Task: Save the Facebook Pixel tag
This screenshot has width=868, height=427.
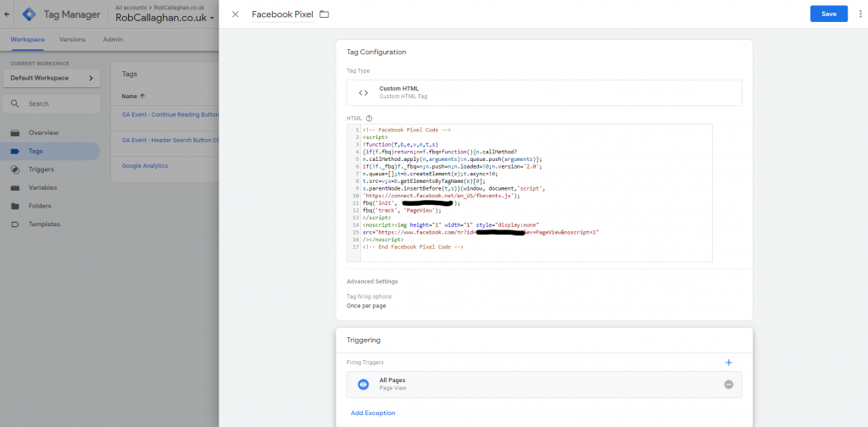Action: pos(829,14)
